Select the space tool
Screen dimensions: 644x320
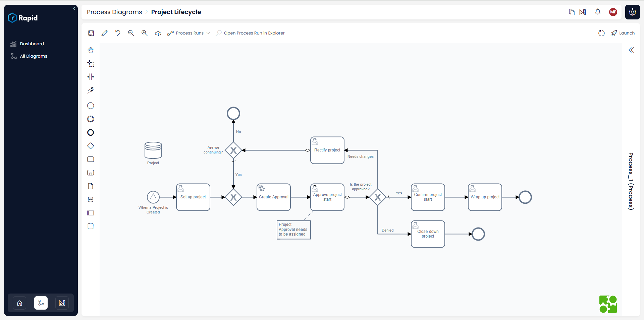tap(91, 77)
